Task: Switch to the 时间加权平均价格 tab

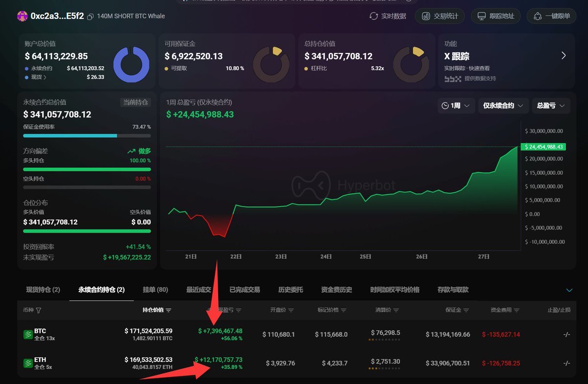Action: 395,290
